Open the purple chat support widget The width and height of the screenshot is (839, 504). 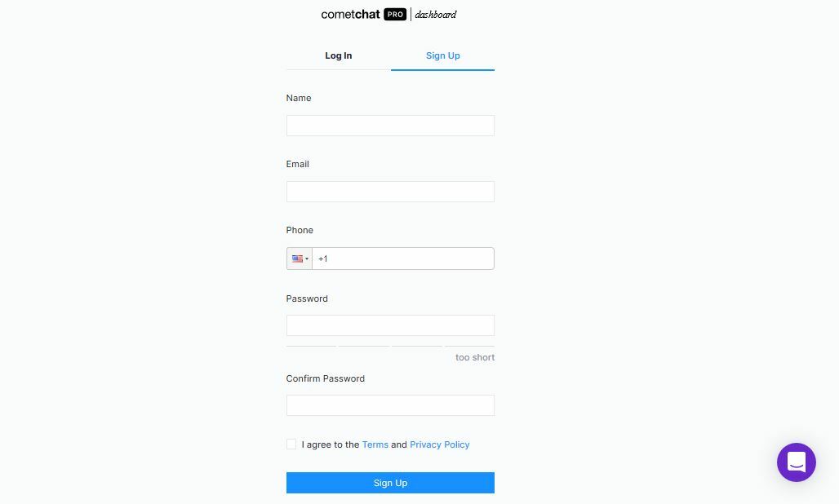[x=796, y=462]
